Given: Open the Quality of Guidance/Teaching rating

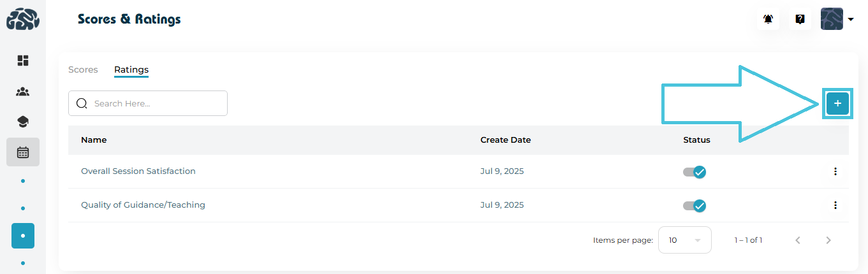Looking at the screenshot, I should [x=143, y=205].
